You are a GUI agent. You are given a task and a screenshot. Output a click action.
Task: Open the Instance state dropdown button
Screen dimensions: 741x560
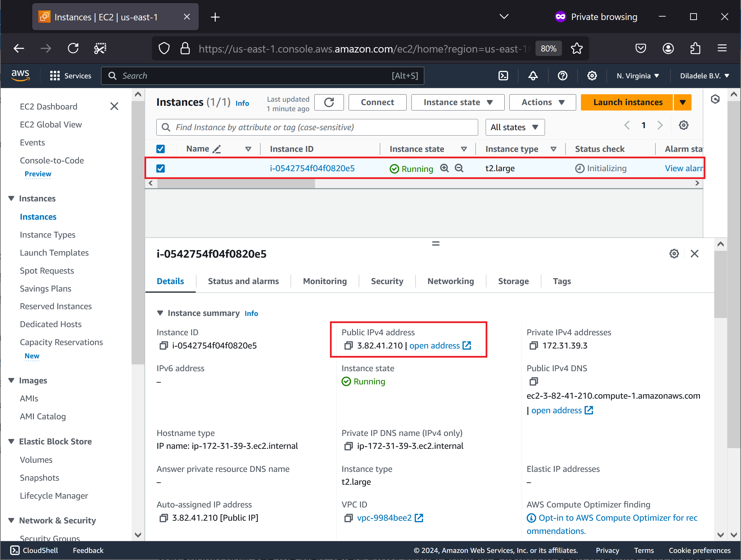[x=458, y=102]
